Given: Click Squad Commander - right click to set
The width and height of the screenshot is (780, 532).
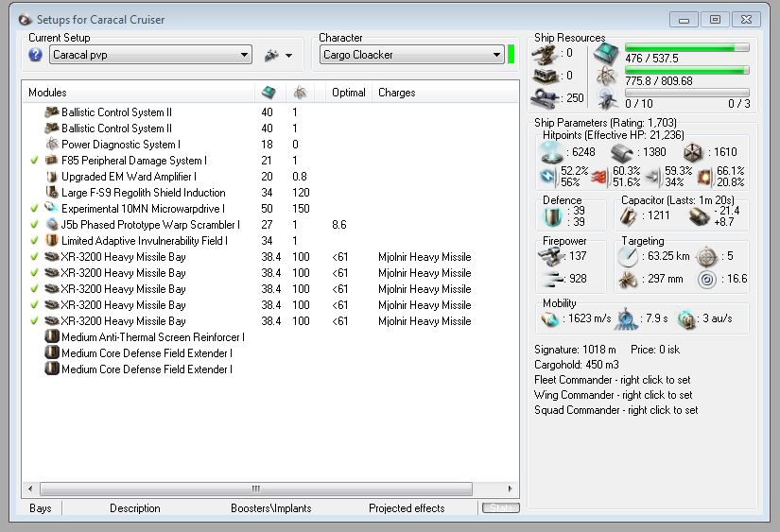Looking at the screenshot, I should pos(615,410).
